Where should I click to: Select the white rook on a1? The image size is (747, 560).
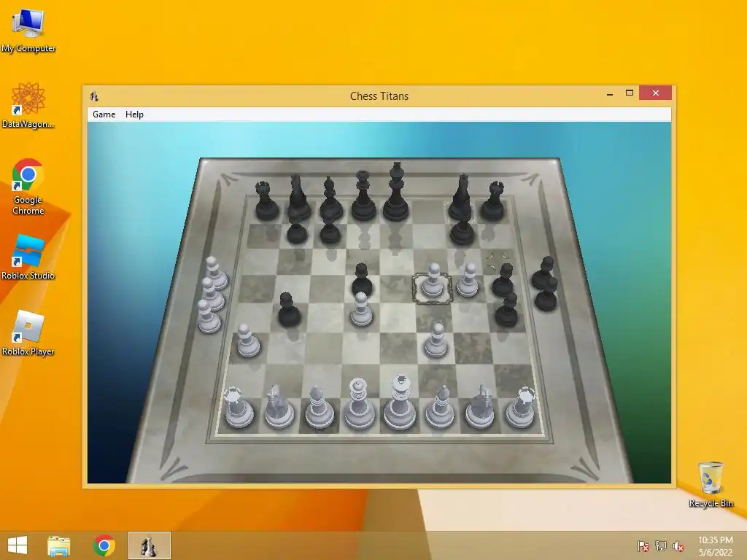239,407
